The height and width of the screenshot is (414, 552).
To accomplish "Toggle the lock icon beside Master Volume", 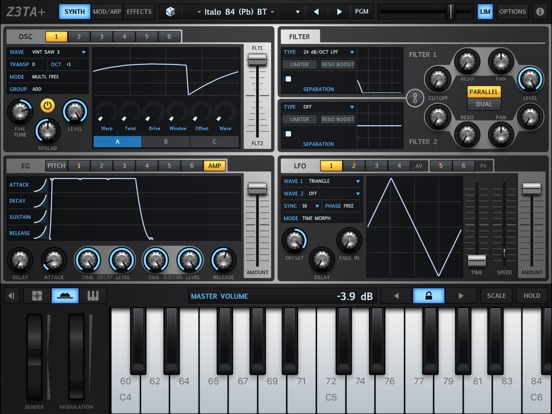I will pyautogui.click(x=428, y=296).
